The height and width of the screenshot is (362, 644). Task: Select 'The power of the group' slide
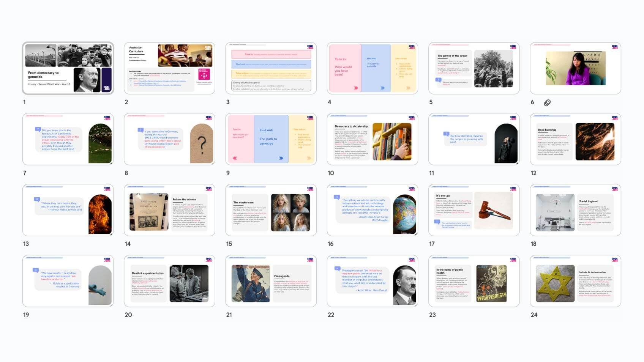[x=474, y=68]
